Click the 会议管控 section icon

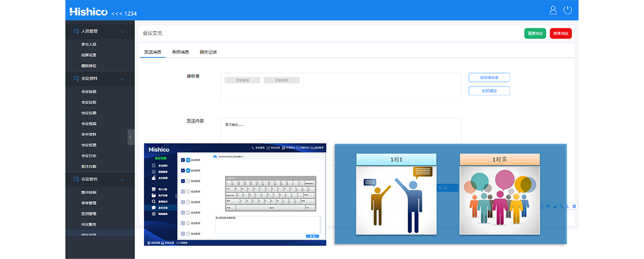coord(76,179)
